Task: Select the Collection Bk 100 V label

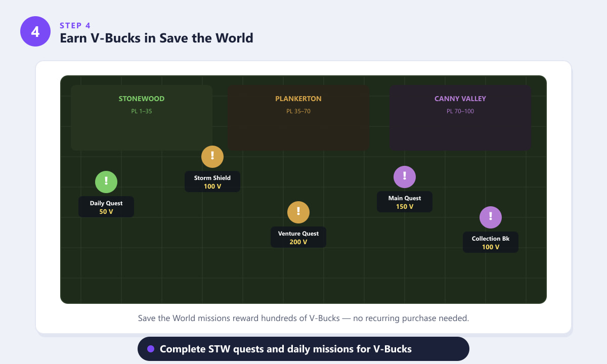Action: pos(491,242)
